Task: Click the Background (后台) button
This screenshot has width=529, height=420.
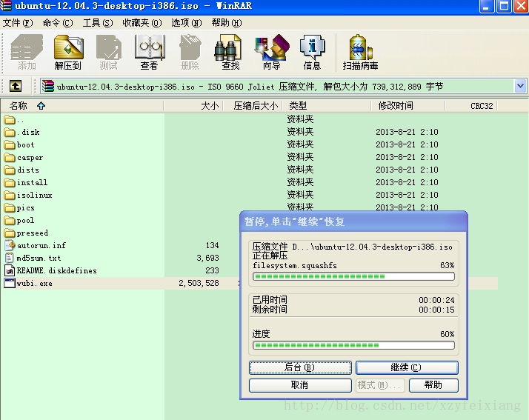Action: point(300,367)
